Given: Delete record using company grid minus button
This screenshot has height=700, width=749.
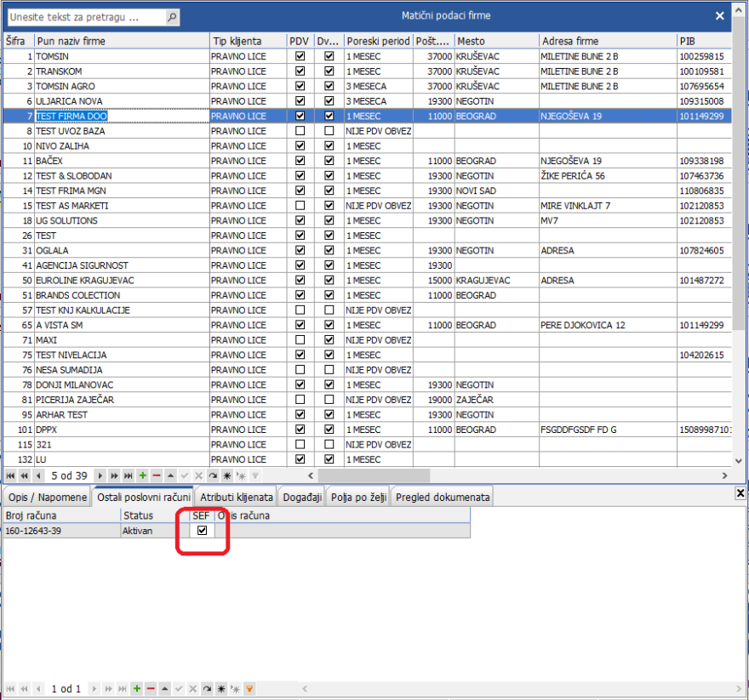Looking at the screenshot, I should pos(156,475).
